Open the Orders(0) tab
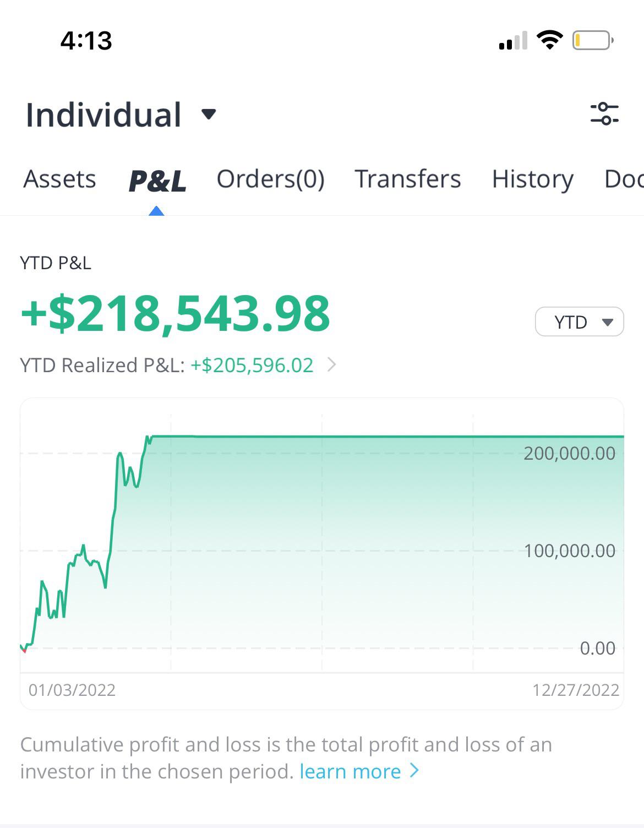 click(x=270, y=179)
